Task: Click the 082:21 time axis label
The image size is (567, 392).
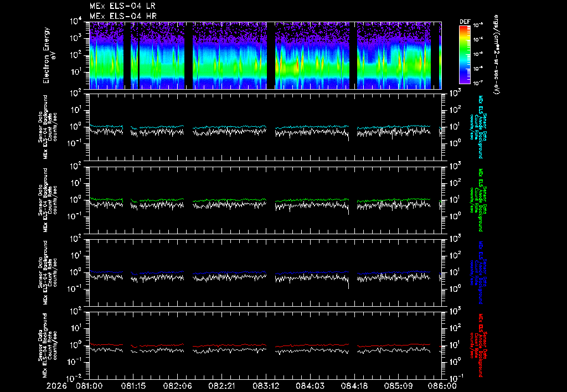Action: (221, 386)
